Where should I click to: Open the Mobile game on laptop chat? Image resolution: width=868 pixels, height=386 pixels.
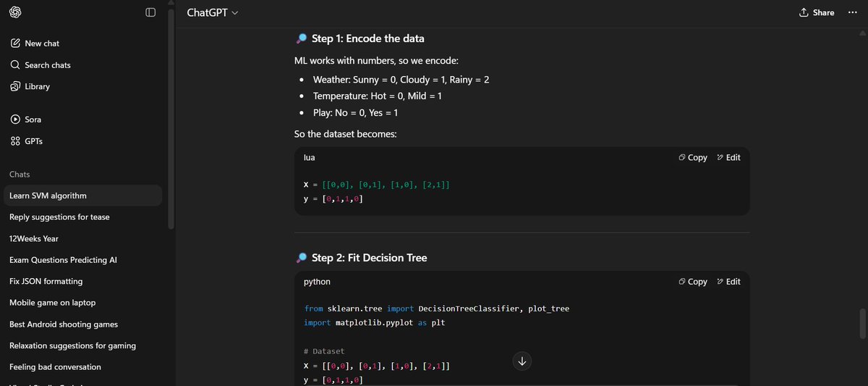coord(84,303)
